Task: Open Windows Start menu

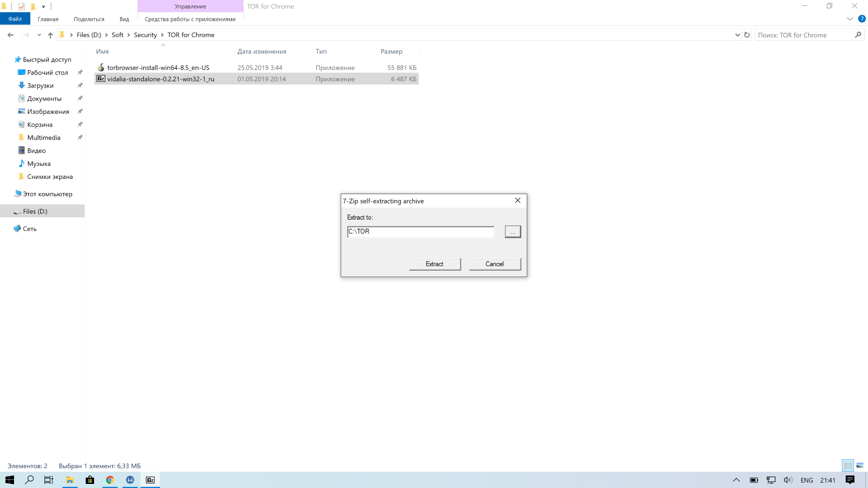Action: [x=9, y=480]
